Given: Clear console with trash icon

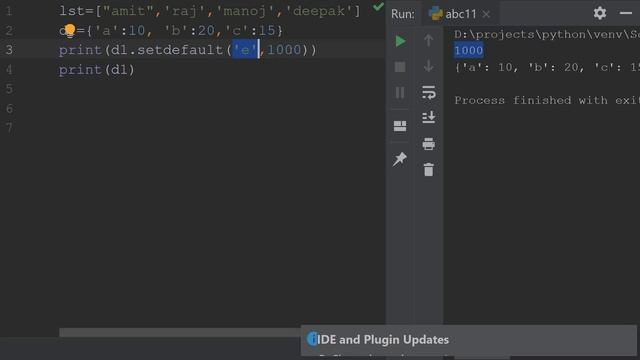Looking at the screenshot, I should (x=429, y=169).
